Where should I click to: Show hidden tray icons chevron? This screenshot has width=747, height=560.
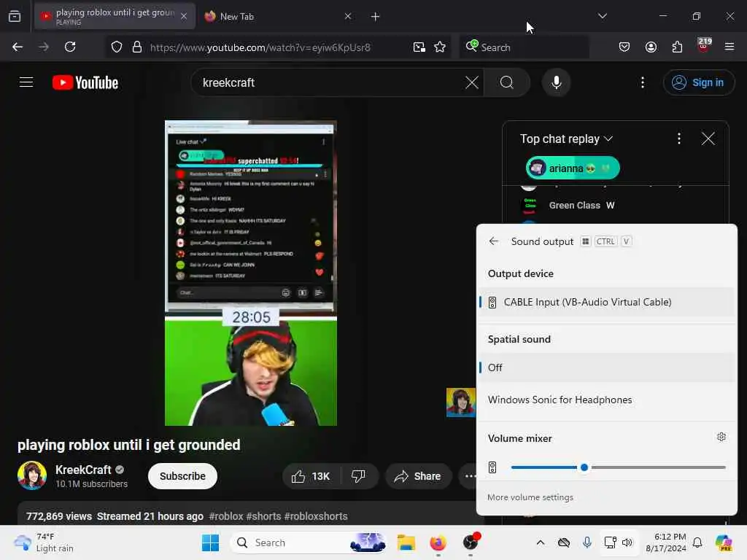541,542
